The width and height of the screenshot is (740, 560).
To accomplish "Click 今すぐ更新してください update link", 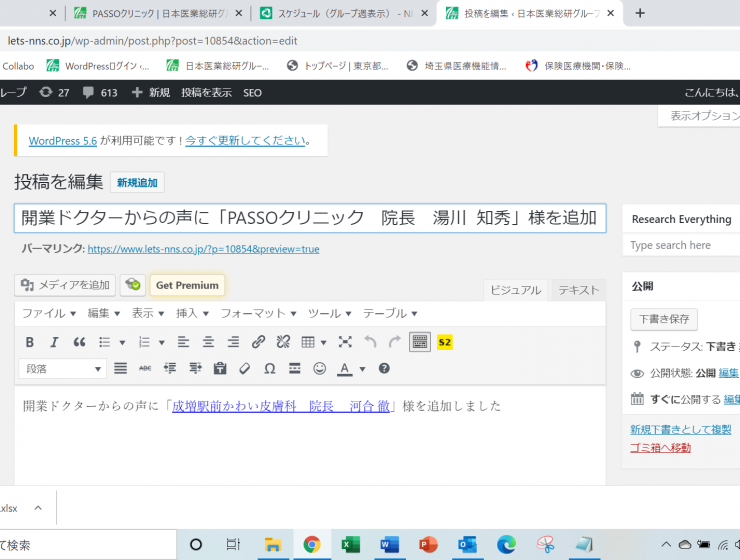I will (x=245, y=141).
